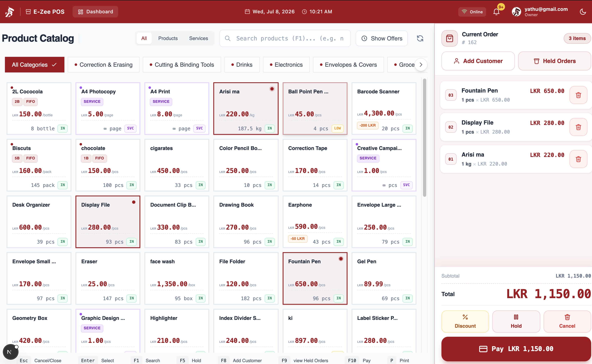Click the '3 items' badge
592x364 pixels.
[x=577, y=38]
